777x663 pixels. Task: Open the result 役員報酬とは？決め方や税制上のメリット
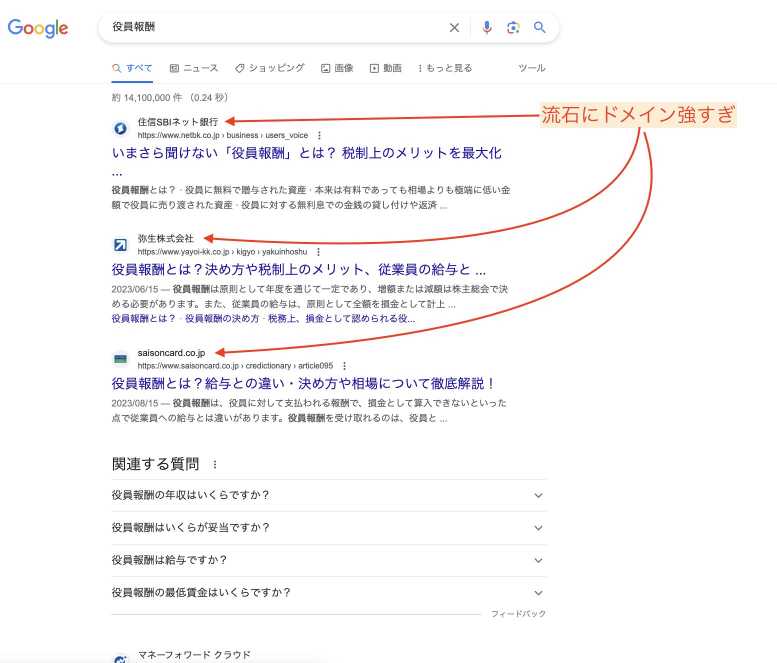coord(299,270)
